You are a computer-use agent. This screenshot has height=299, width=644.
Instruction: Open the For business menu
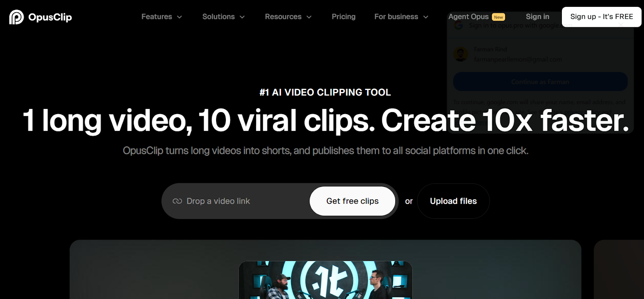[x=396, y=17]
